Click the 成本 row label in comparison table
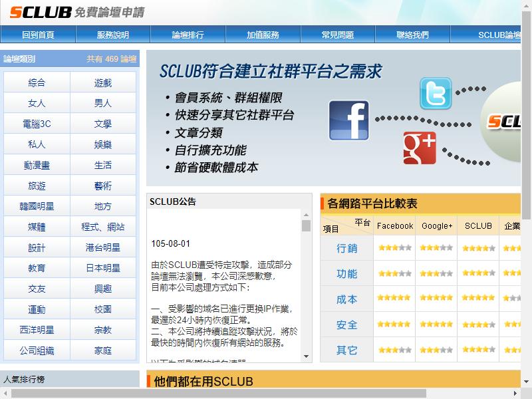Image resolution: width=532 pixels, height=399 pixels. coord(346,299)
